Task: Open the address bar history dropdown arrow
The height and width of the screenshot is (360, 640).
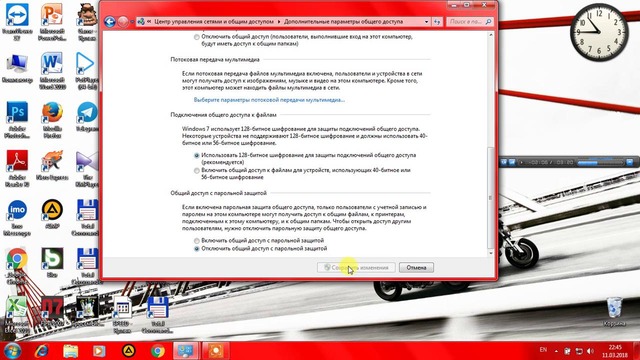Action: tap(427, 22)
